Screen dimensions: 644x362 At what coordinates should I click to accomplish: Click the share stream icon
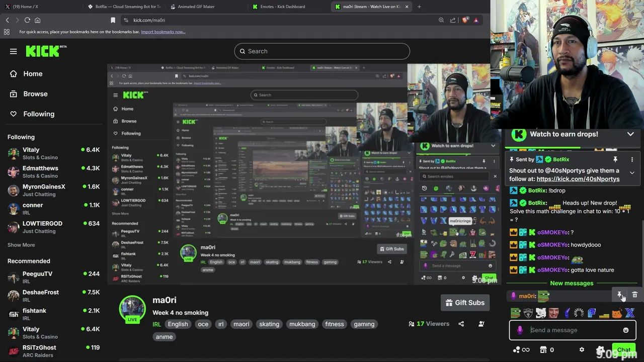(461, 324)
